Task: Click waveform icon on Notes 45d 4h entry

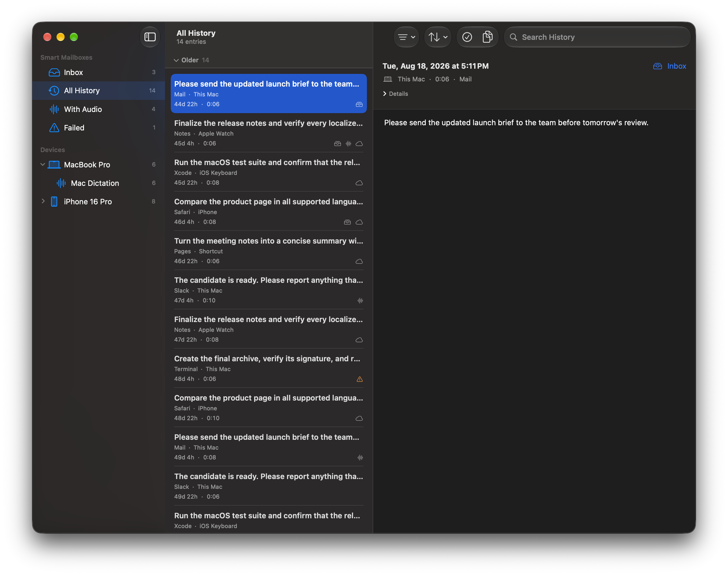Action: coord(348,144)
